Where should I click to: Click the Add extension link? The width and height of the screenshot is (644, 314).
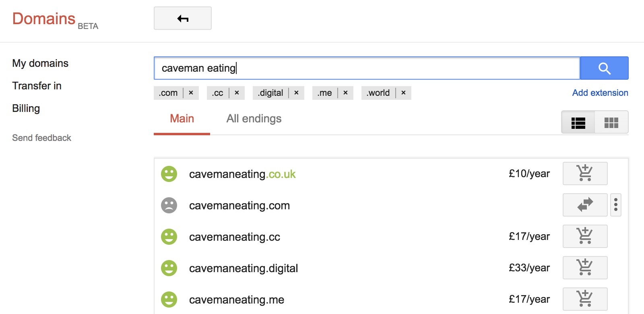pos(600,93)
